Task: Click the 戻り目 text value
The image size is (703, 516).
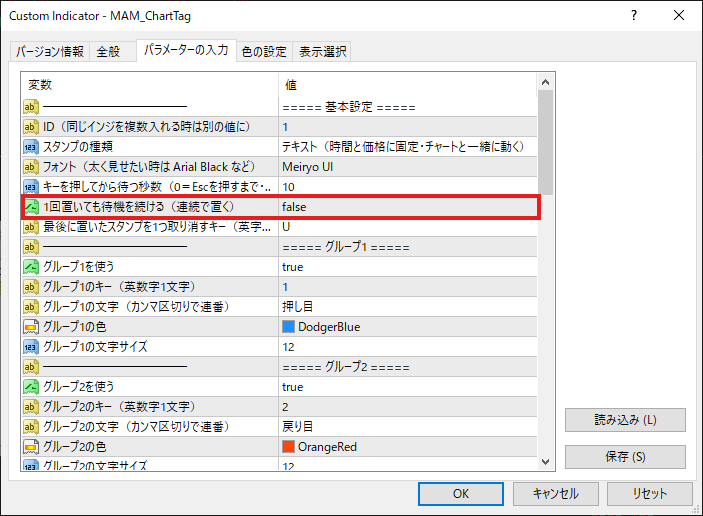Action: [408, 427]
